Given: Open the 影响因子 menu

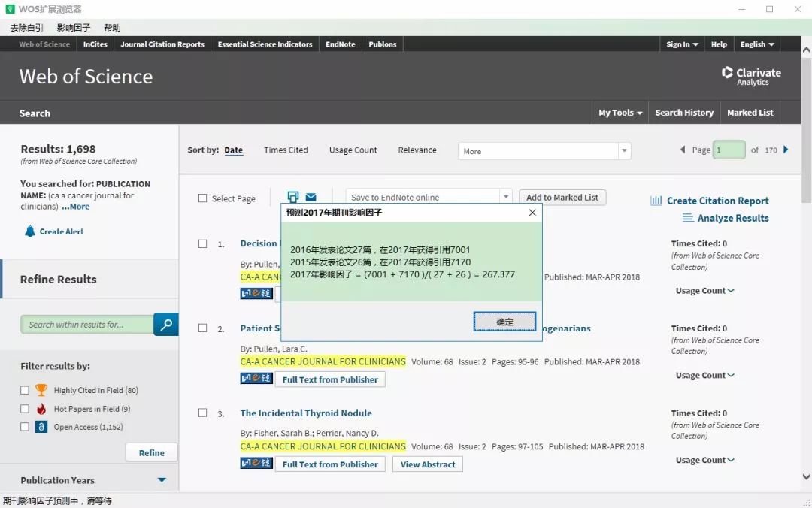Looking at the screenshot, I should pyautogui.click(x=73, y=28).
